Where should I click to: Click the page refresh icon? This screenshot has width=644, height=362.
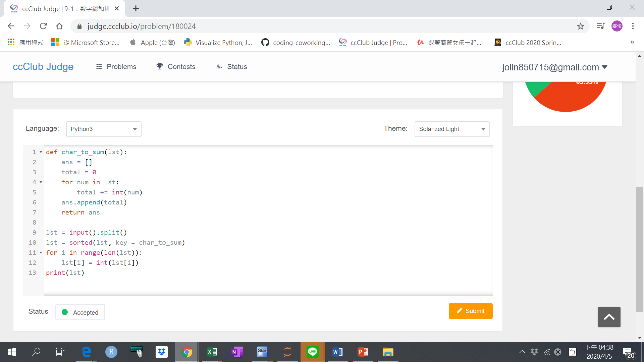pyautogui.click(x=43, y=26)
